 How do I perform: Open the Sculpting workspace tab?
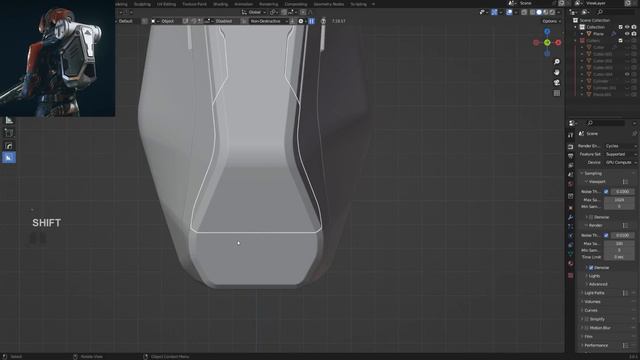coord(142,4)
